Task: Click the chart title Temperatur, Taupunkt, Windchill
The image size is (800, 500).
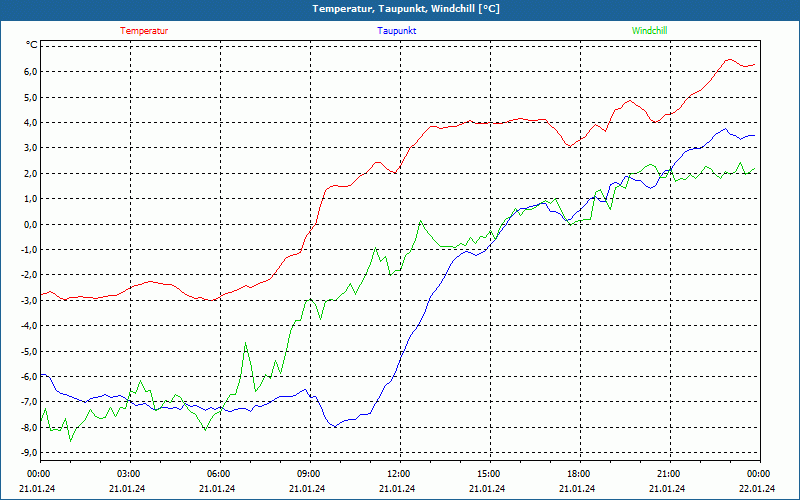Action: pos(406,9)
